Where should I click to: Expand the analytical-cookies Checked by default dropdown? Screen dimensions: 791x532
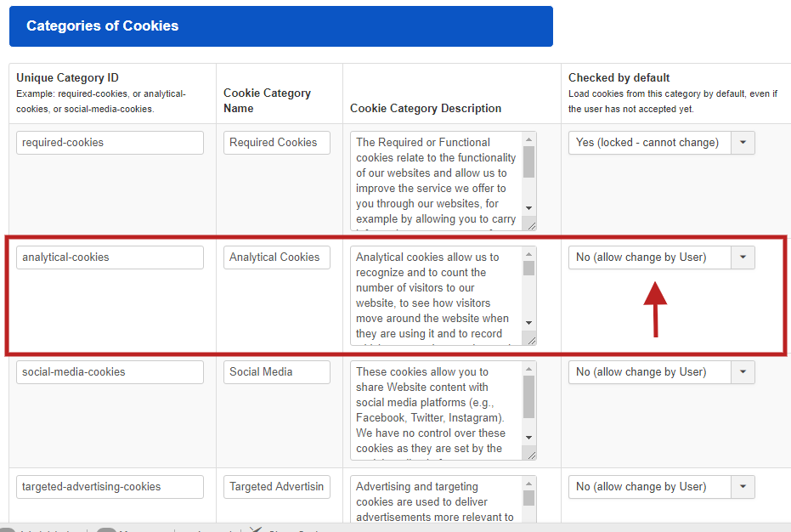(x=661, y=258)
